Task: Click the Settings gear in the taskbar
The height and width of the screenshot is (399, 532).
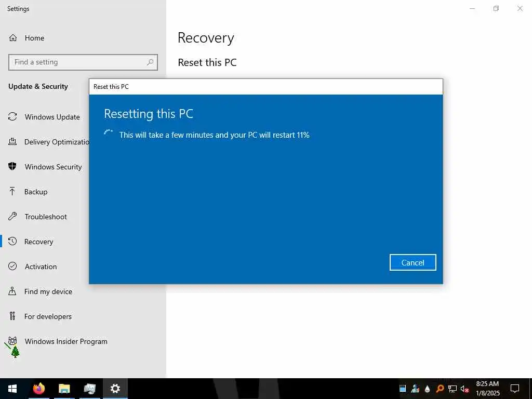Action: 115,389
